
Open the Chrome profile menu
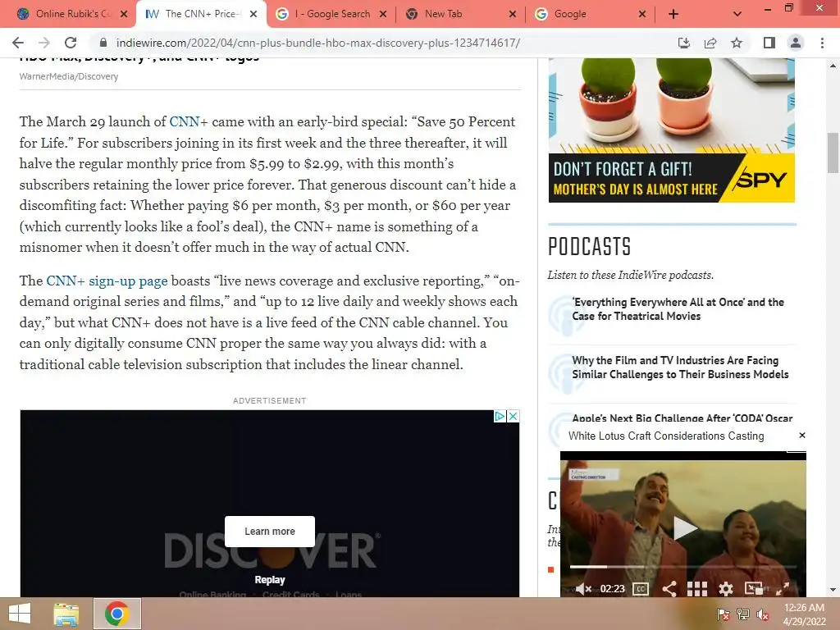click(796, 43)
